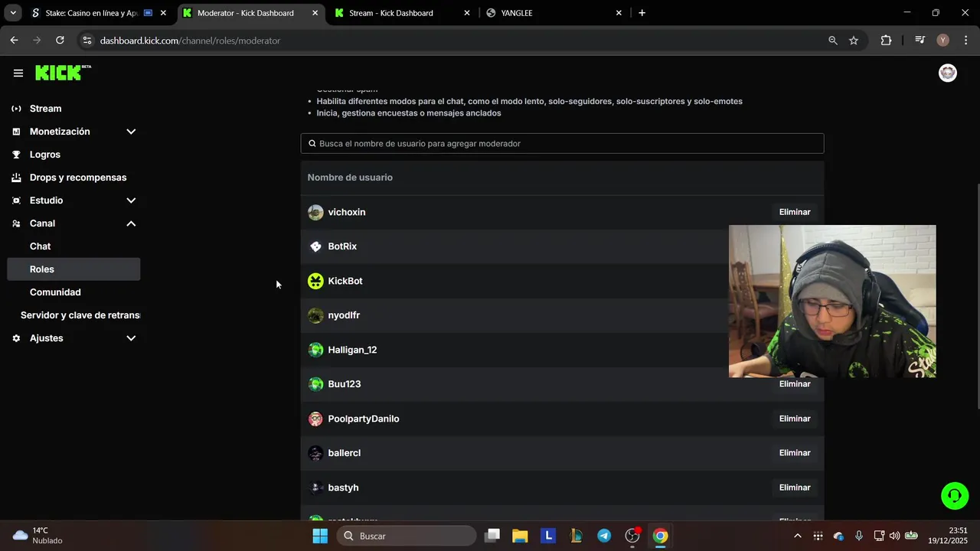The height and width of the screenshot is (551, 980).
Task: Show hidden system tray icons
Action: pyautogui.click(x=797, y=536)
